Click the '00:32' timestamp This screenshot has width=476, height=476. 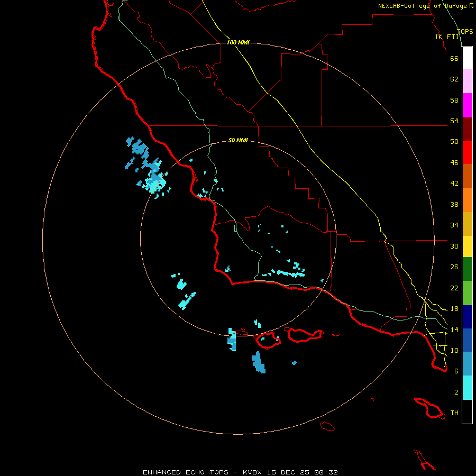(x=326, y=472)
